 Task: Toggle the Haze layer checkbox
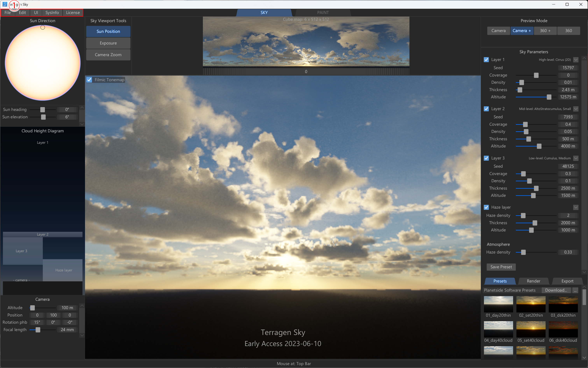[x=486, y=207]
